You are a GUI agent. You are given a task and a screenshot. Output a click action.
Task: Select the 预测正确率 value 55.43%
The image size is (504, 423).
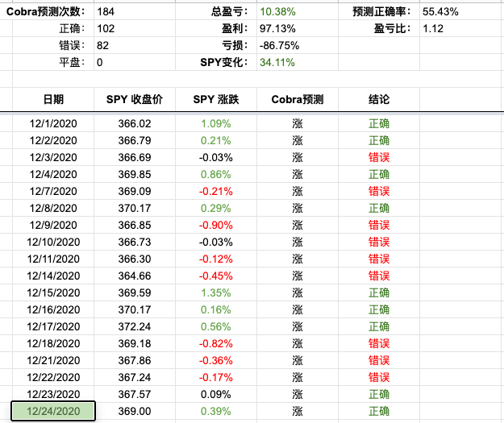pos(461,11)
